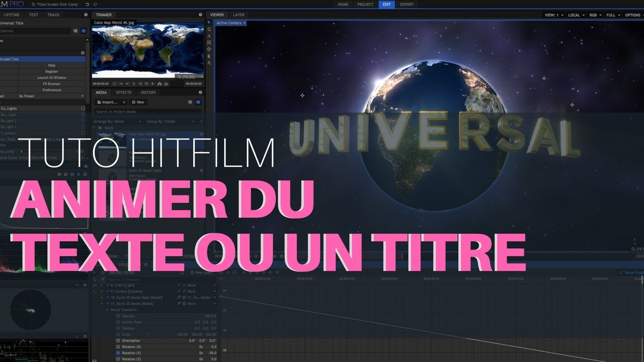
Task: Click FX Browser button
Action: tap(52, 84)
